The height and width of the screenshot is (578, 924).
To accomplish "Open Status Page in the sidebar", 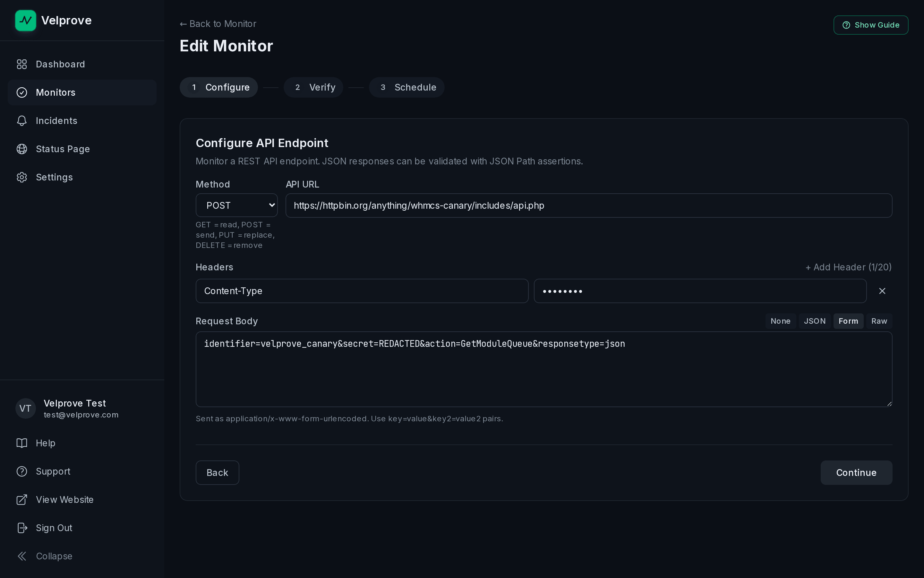I will coord(82,149).
